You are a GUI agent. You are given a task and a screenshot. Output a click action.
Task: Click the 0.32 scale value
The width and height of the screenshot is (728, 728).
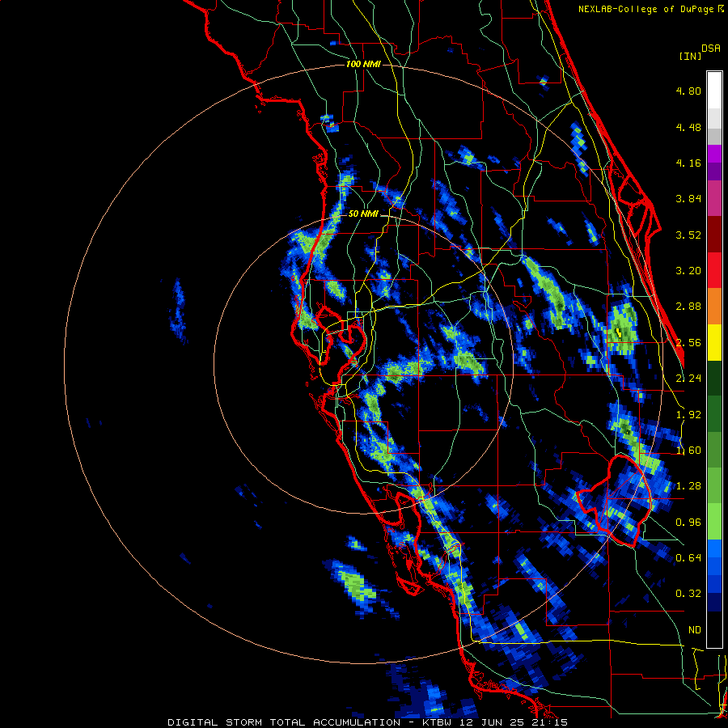688,594
